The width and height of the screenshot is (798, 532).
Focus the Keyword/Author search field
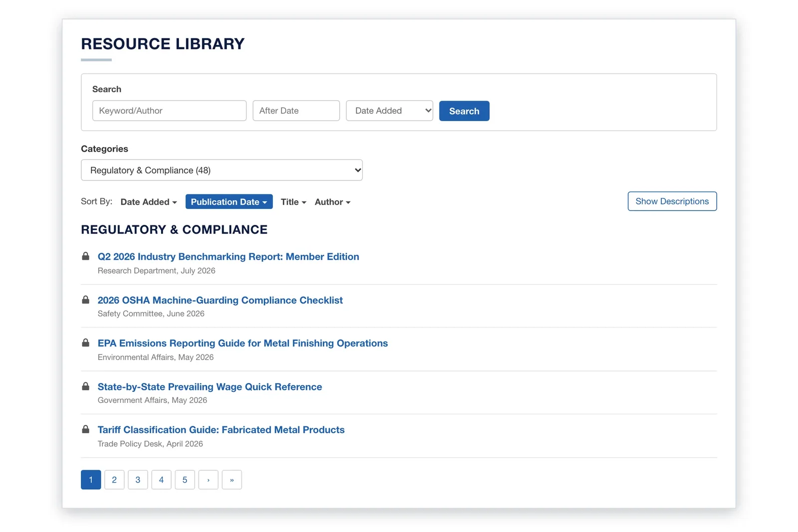[x=169, y=111]
